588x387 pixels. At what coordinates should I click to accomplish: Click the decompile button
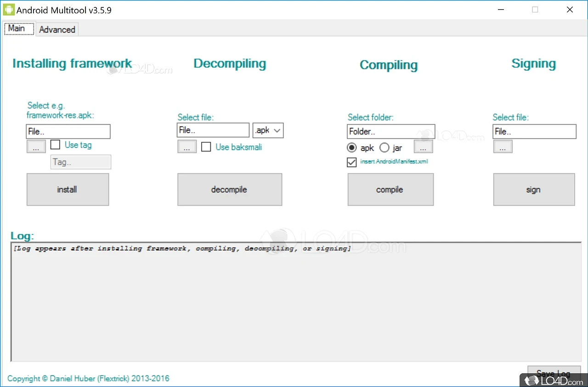(x=230, y=189)
